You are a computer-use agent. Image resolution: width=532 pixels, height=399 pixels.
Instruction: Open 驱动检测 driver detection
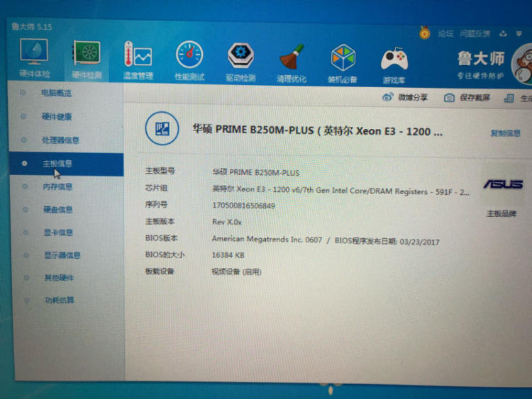click(240, 62)
